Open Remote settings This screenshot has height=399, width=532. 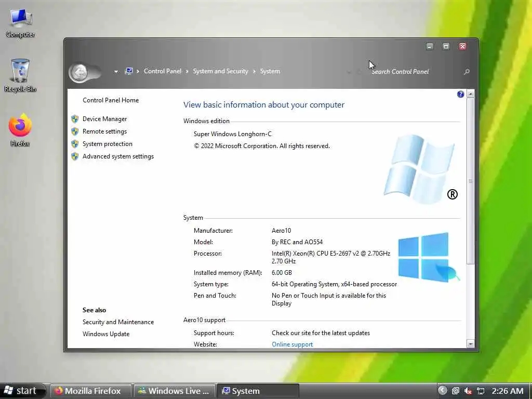[104, 131]
